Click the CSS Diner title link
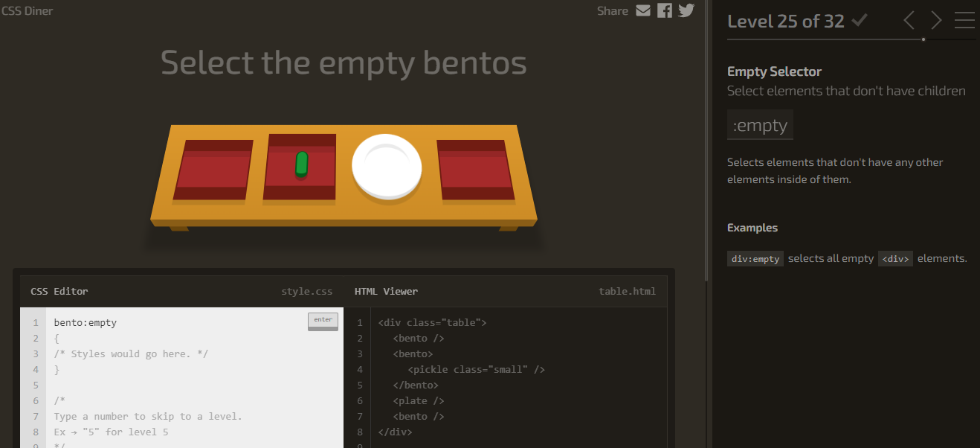This screenshot has height=448, width=980. 27,10
